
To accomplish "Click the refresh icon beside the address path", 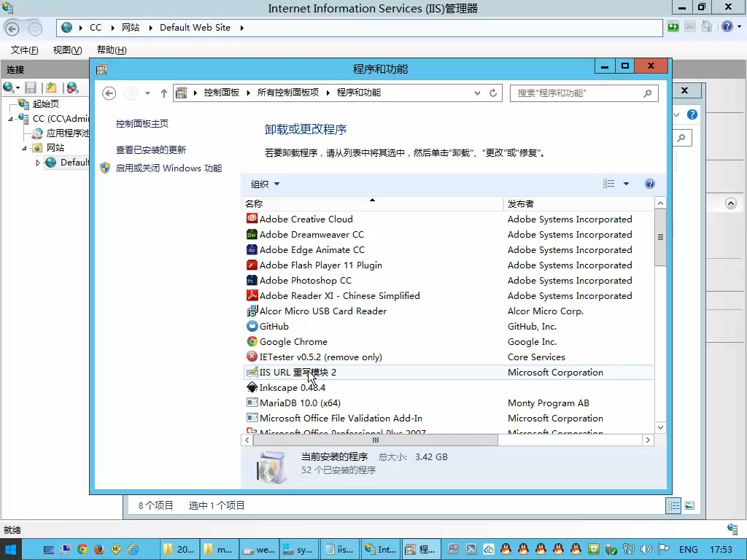I will click(493, 93).
